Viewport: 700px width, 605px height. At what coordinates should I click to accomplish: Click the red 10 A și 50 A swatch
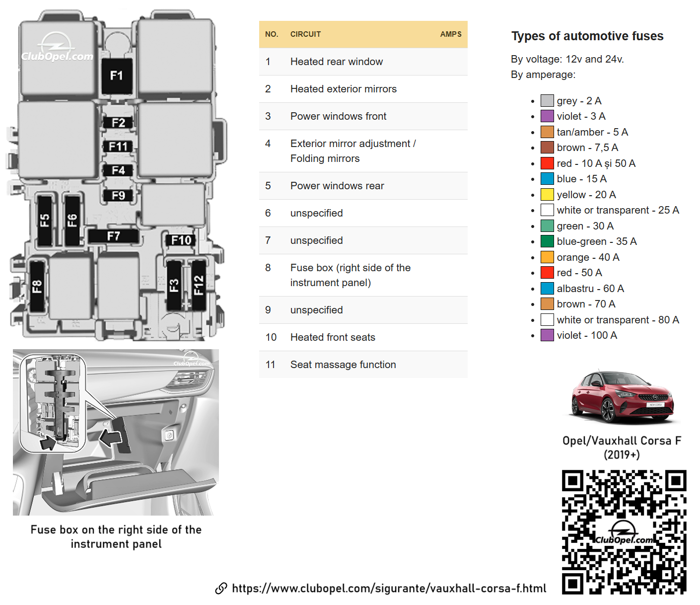click(547, 163)
